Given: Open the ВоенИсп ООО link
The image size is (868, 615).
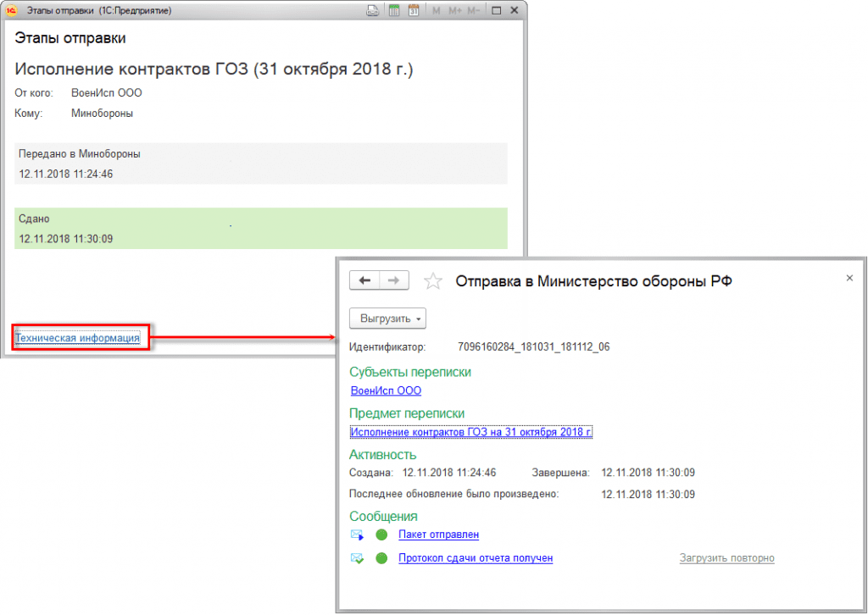Looking at the screenshot, I should pos(386,391).
